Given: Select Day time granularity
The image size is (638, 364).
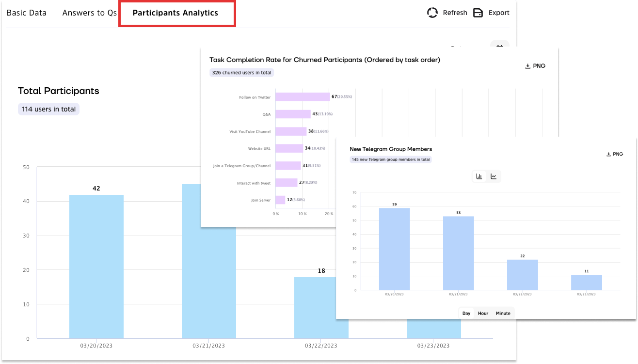Looking at the screenshot, I should (x=466, y=313).
